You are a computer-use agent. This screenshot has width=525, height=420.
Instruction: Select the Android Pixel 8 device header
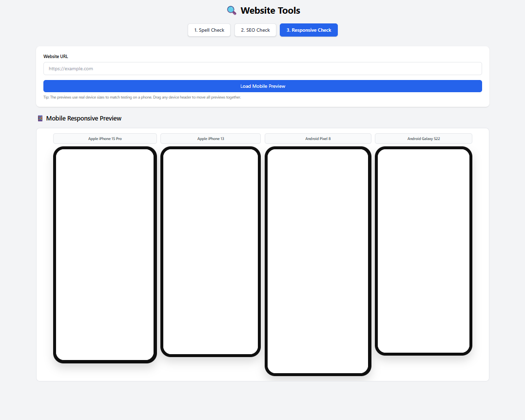(x=317, y=139)
